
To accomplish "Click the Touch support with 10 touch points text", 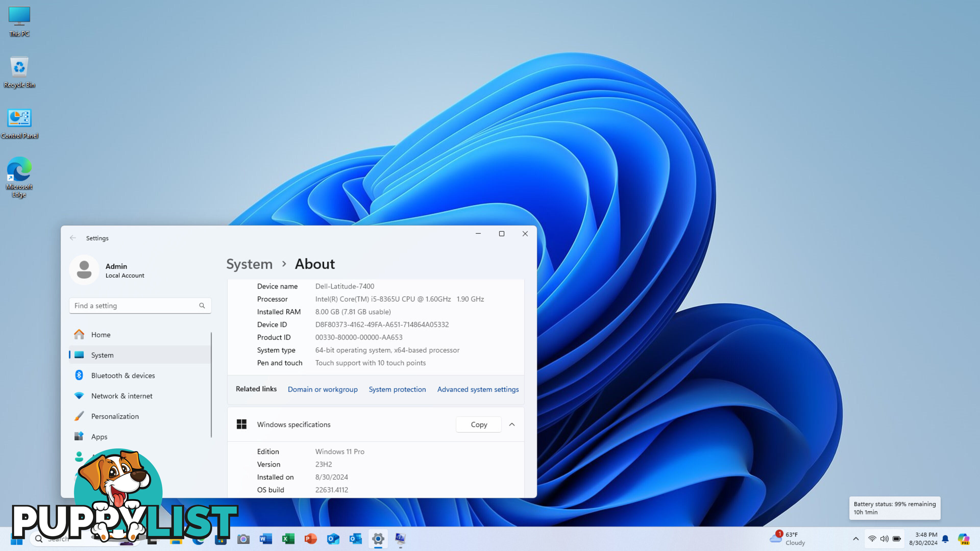I will click(x=370, y=363).
